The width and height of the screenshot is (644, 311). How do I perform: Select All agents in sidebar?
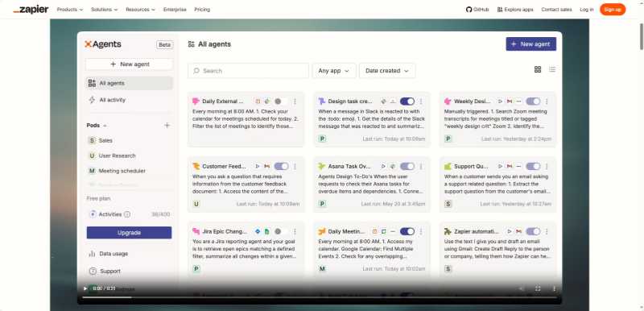(129, 83)
